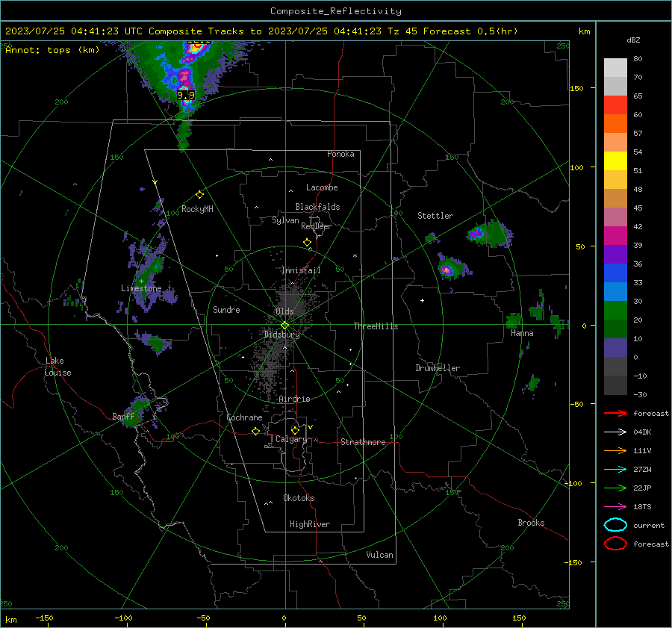This screenshot has width=672, height=628.
Task: Click the Limestone label
Action: click(141, 288)
